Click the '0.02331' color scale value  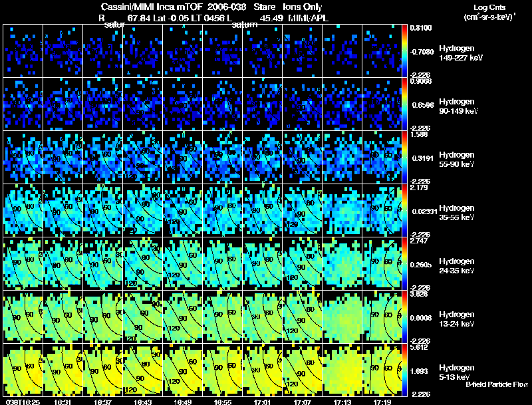point(424,211)
